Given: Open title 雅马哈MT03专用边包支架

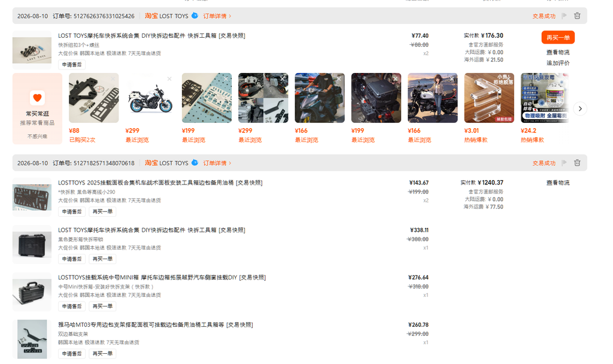Looking at the screenshot, I should click(x=156, y=324).
